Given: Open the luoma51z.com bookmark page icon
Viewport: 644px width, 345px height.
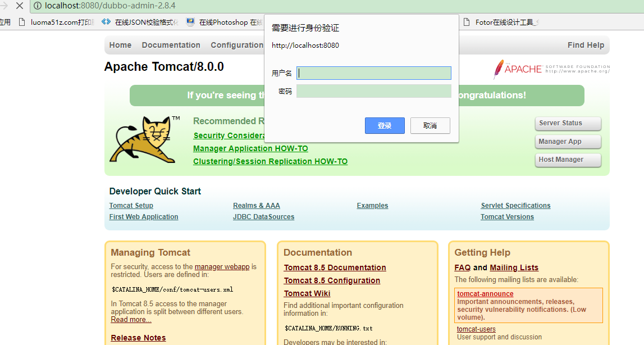Looking at the screenshot, I should [x=22, y=22].
